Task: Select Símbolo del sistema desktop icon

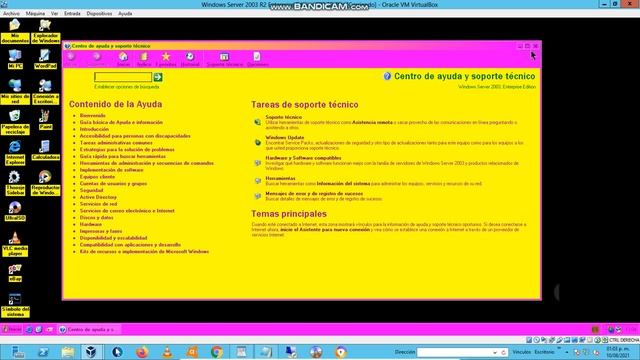Action: [x=15, y=305]
